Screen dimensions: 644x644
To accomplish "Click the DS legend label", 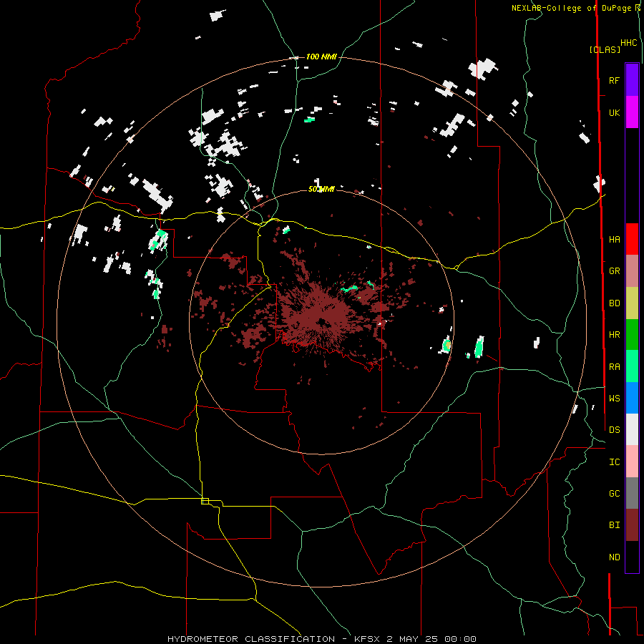I will point(614,429).
